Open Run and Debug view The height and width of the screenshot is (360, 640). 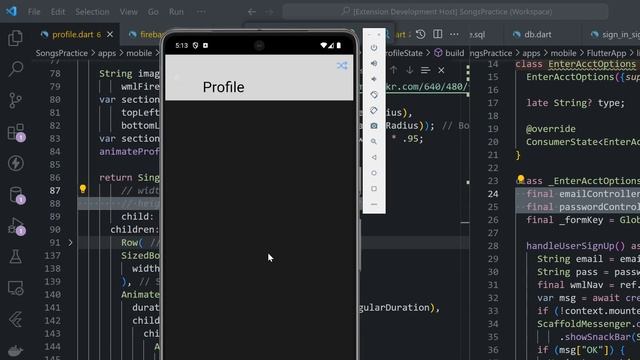pos(16,227)
